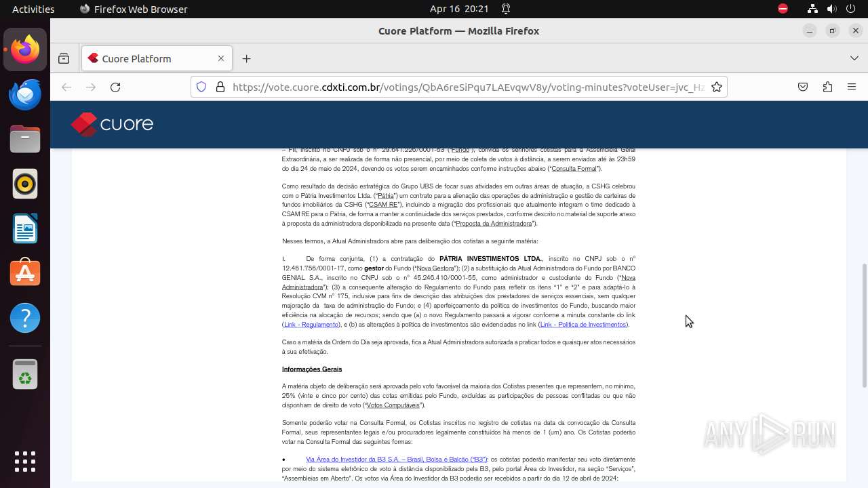Click the red do-not-disturb tray indicator
This screenshot has height=488, width=868.
point(783,9)
